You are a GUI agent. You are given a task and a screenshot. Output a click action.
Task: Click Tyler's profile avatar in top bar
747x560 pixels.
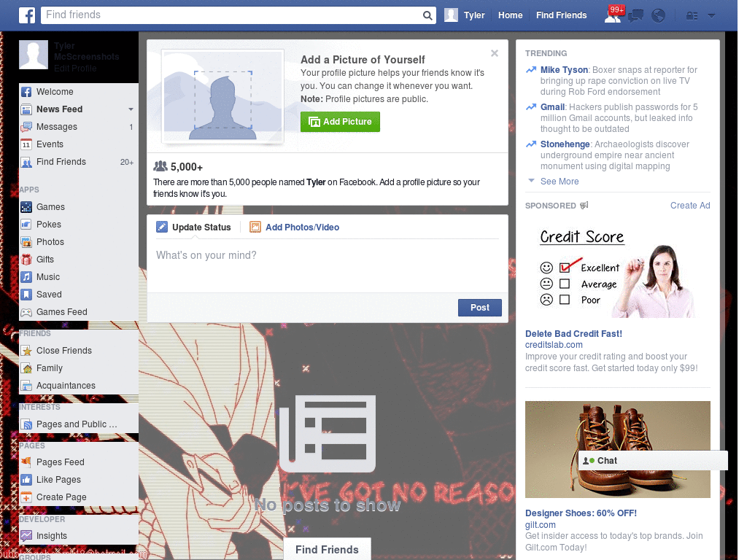click(451, 15)
